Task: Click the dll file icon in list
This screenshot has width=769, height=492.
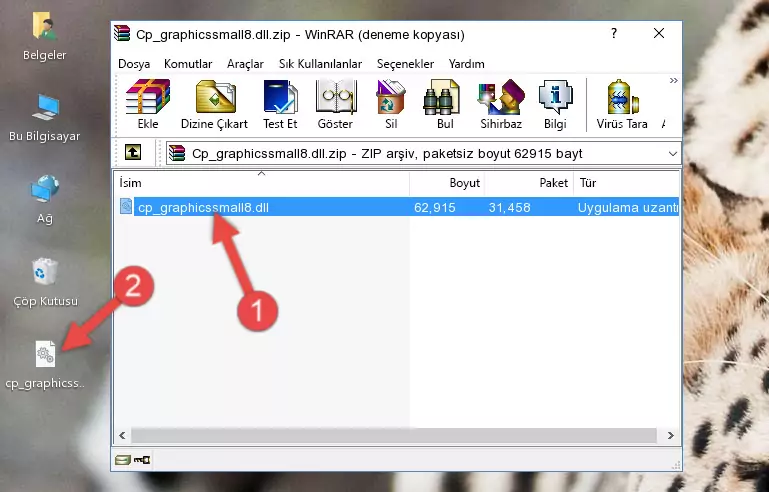Action: [x=126, y=207]
